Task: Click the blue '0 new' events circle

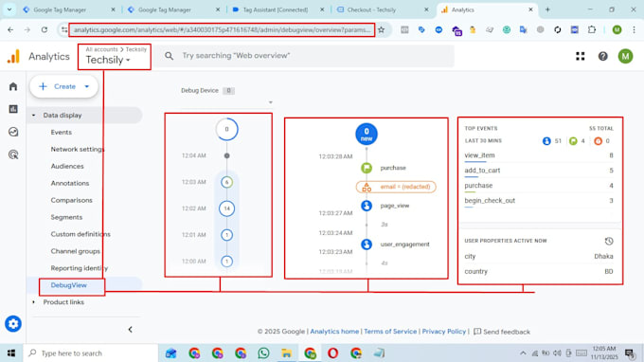Action: [x=367, y=134]
